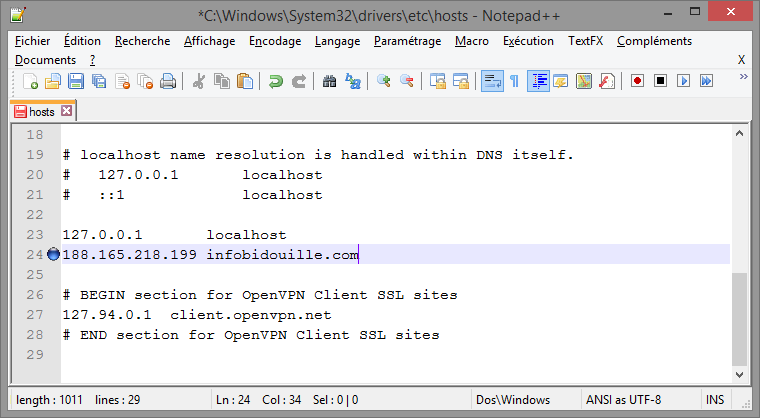Click the text infobidouille.com on line 24
This screenshot has width=760, height=418.
(x=283, y=255)
